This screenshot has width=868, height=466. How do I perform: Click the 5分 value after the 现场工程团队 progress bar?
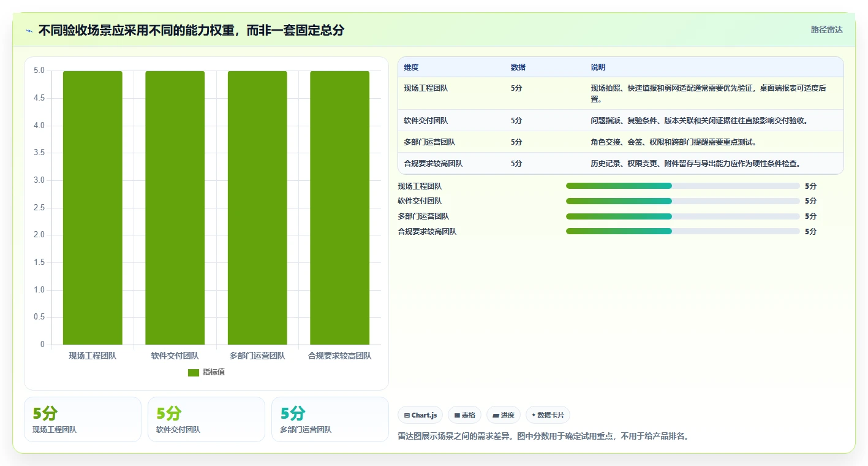tap(810, 186)
